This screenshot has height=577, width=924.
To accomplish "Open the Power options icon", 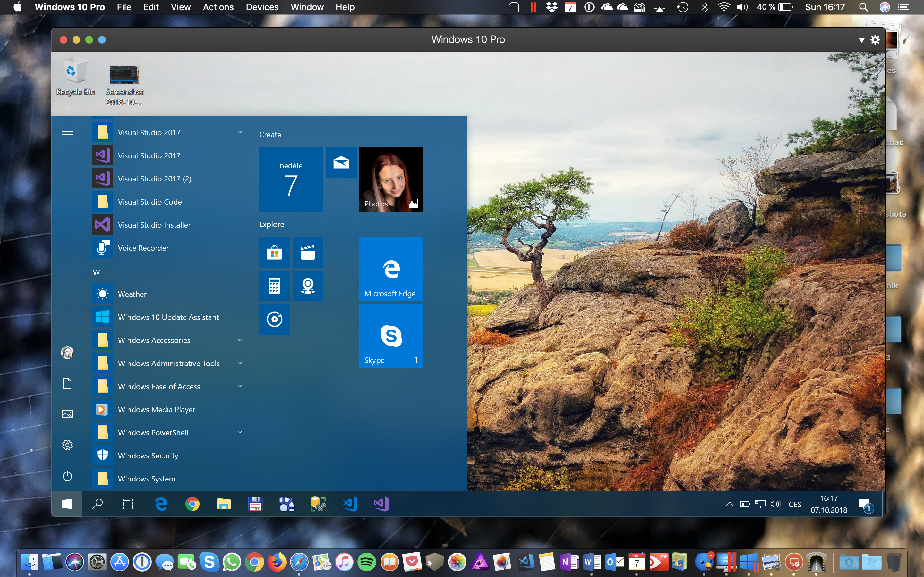I will [x=67, y=476].
